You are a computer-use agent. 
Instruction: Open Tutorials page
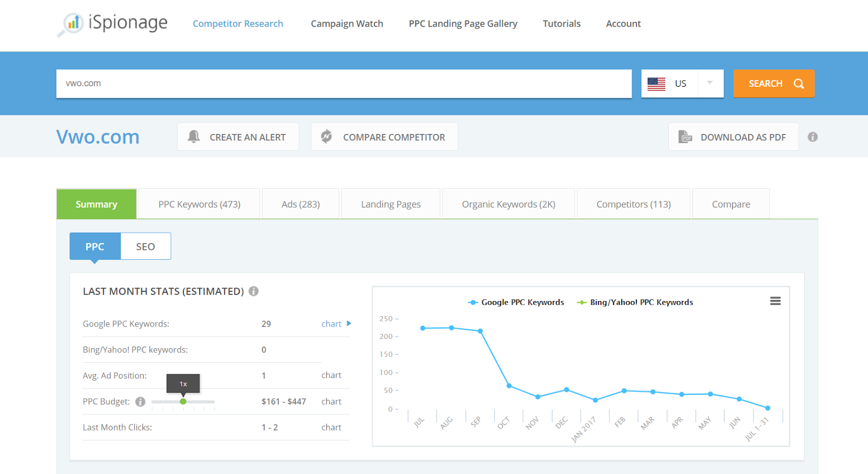tap(561, 24)
